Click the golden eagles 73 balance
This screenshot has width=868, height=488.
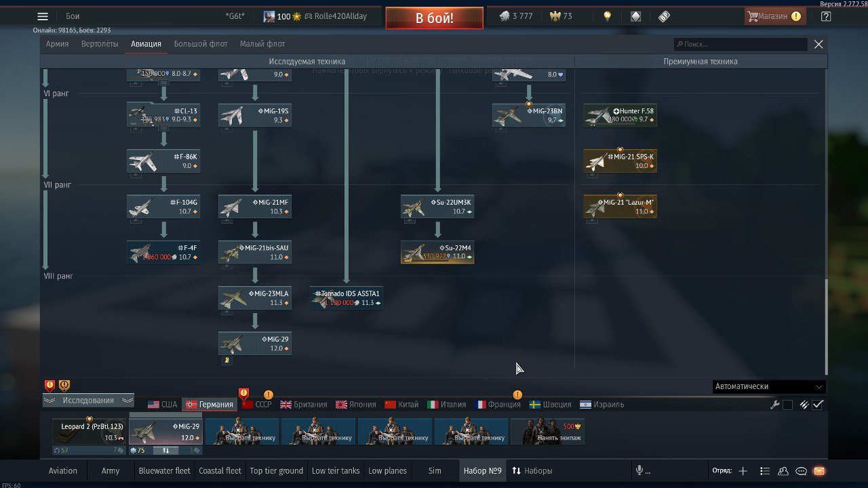[560, 16]
